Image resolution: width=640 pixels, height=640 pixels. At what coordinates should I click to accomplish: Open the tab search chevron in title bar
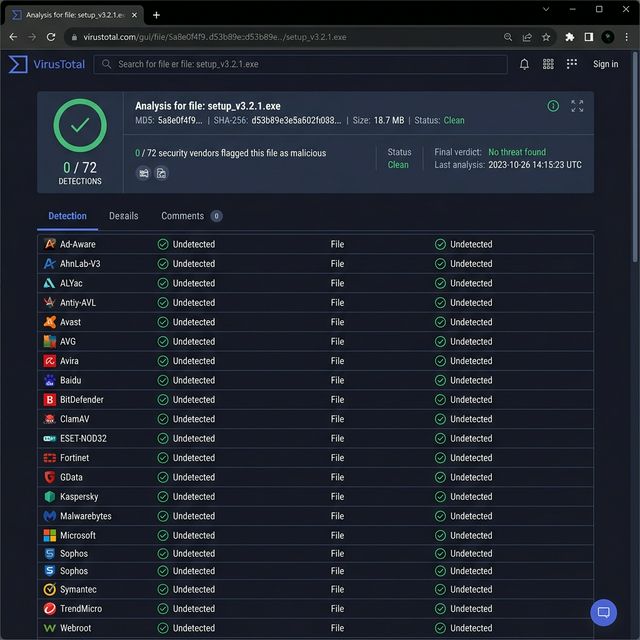click(546, 9)
